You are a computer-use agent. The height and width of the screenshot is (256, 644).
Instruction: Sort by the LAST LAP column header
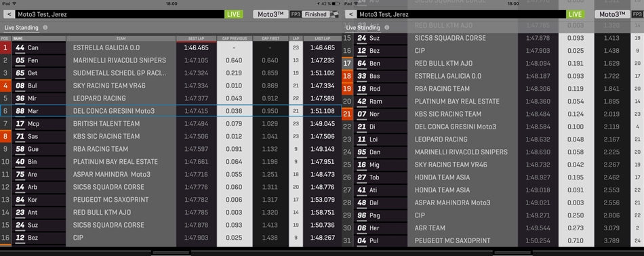click(323, 39)
